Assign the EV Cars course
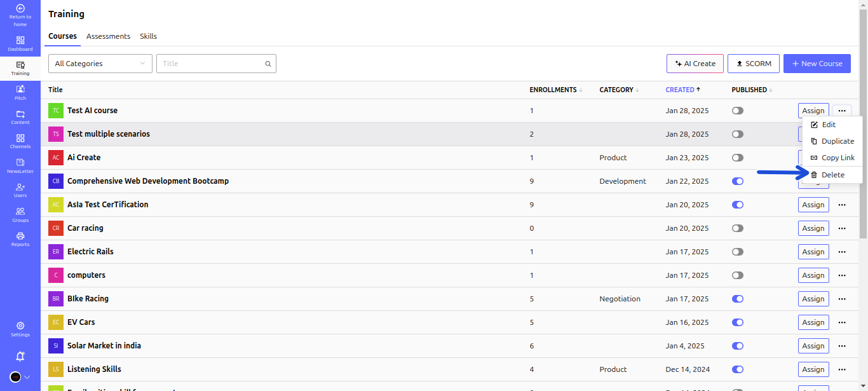This screenshot has width=868, height=391. [x=813, y=322]
